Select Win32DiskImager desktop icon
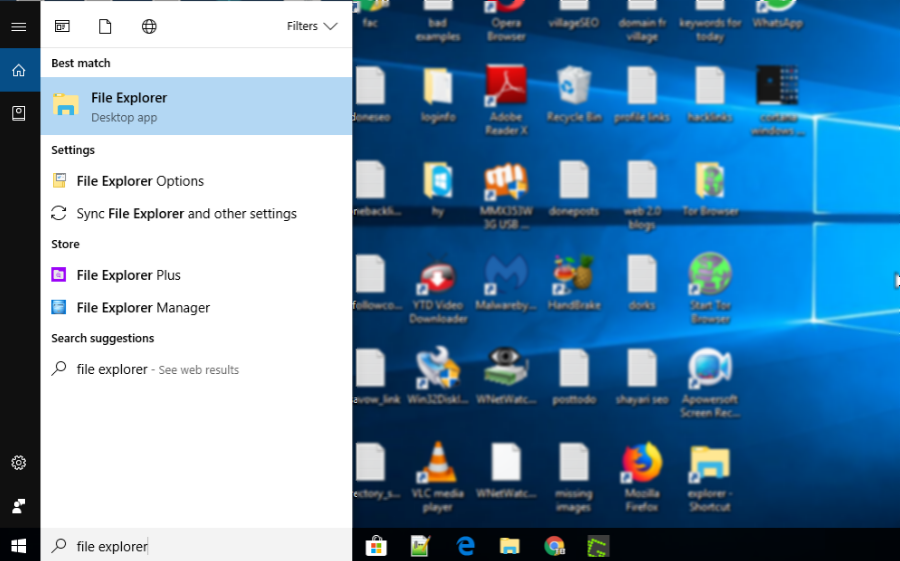 (x=437, y=376)
